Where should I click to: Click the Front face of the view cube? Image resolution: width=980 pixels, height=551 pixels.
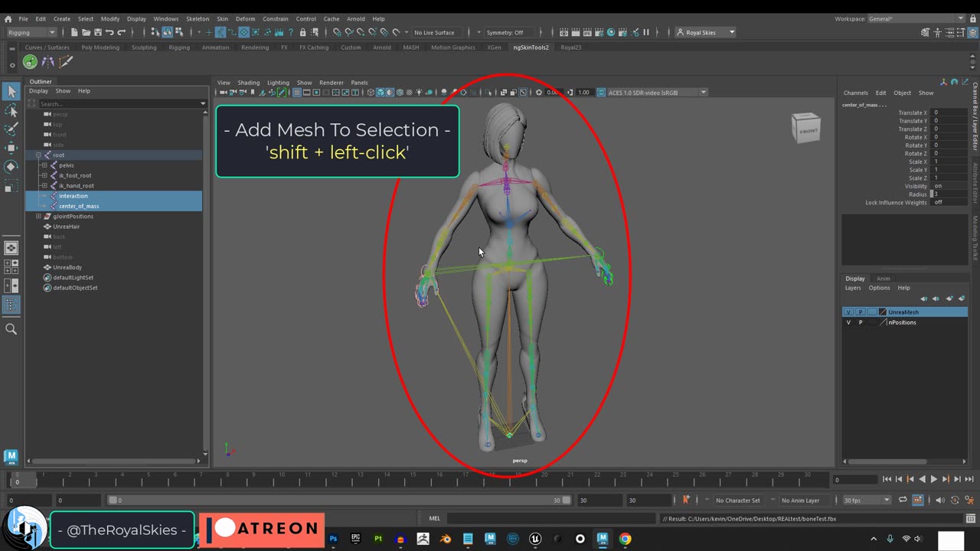tap(808, 131)
